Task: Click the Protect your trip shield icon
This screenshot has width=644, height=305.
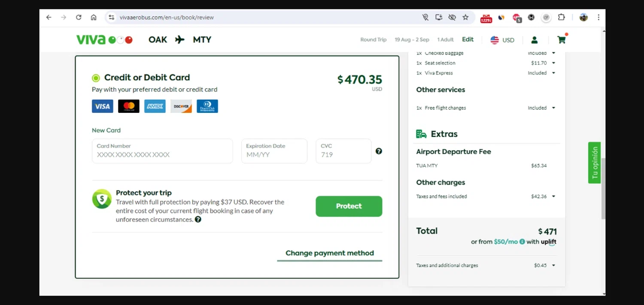Action: [x=102, y=199]
